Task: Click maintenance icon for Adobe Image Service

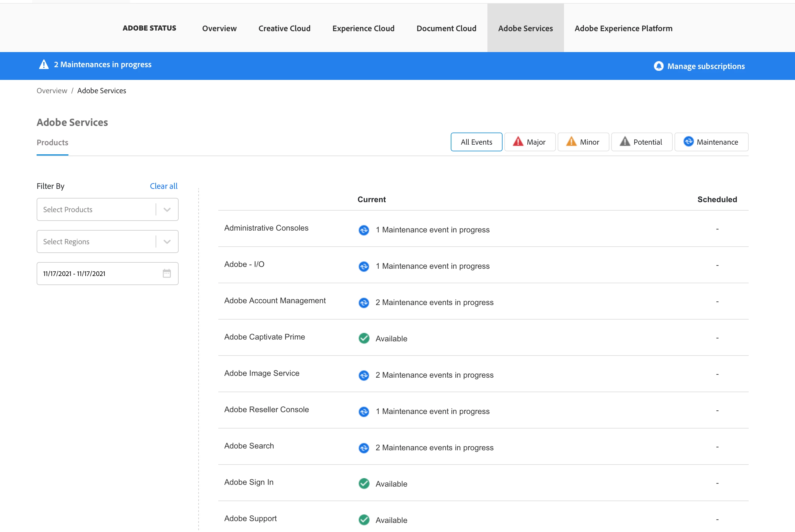Action: coord(364,375)
